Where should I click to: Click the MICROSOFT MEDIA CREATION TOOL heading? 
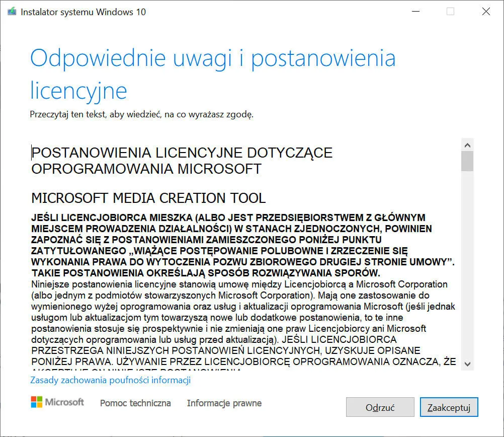148,198
